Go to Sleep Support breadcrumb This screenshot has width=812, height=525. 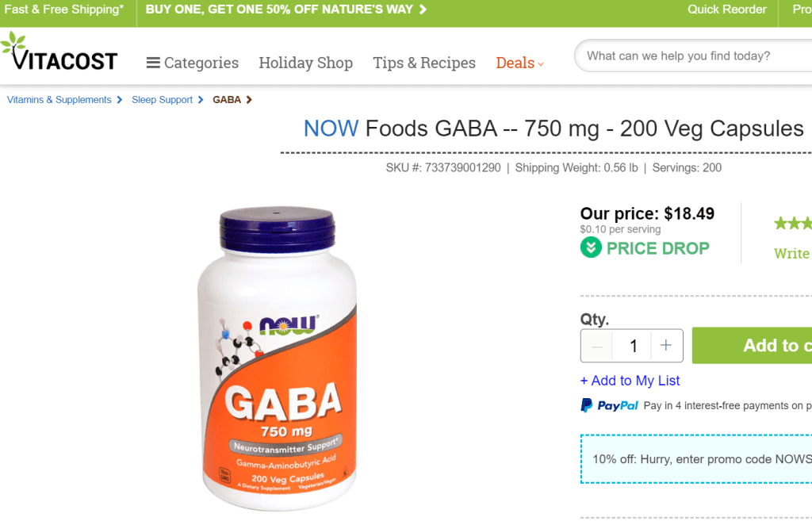(162, 100)
